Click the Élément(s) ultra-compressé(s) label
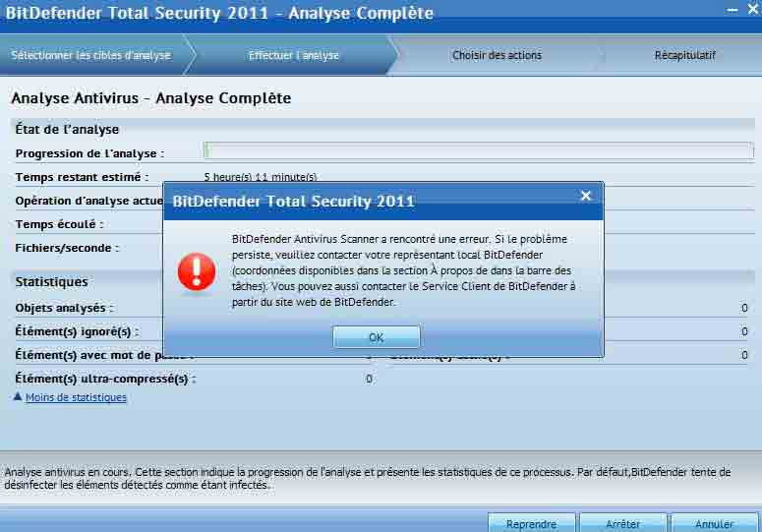 point(105,379)
